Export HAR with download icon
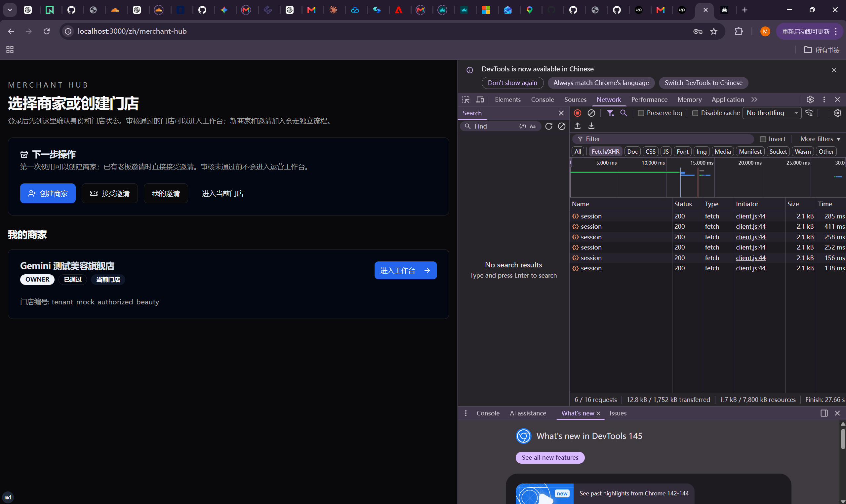Viewport: 846px width, 504px height. coord(591,126)
